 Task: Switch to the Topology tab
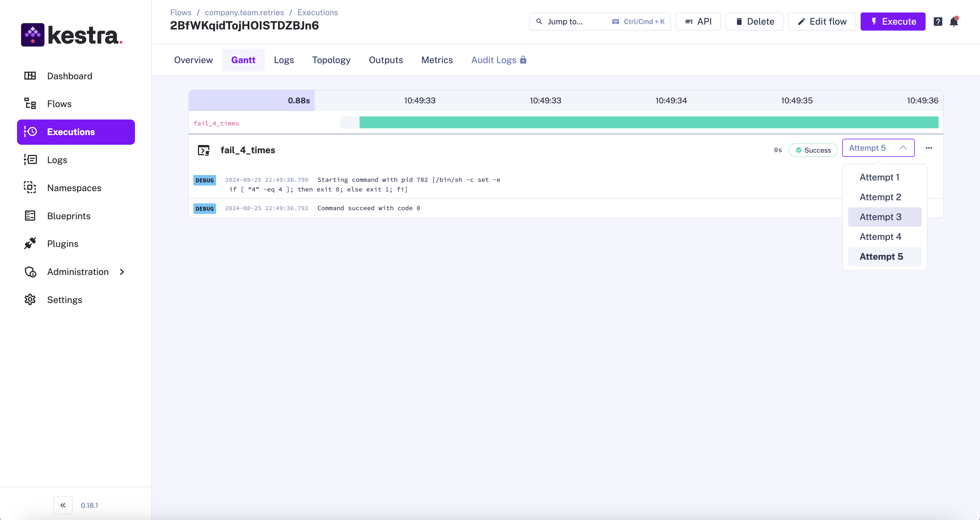331,60
